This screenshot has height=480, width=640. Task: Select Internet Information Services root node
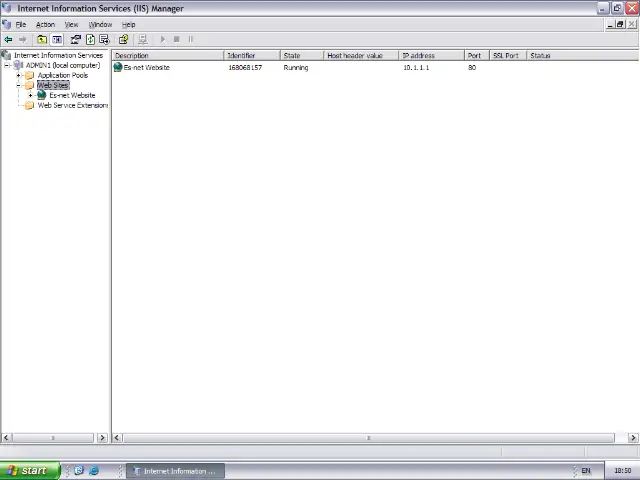coord(58,55)
